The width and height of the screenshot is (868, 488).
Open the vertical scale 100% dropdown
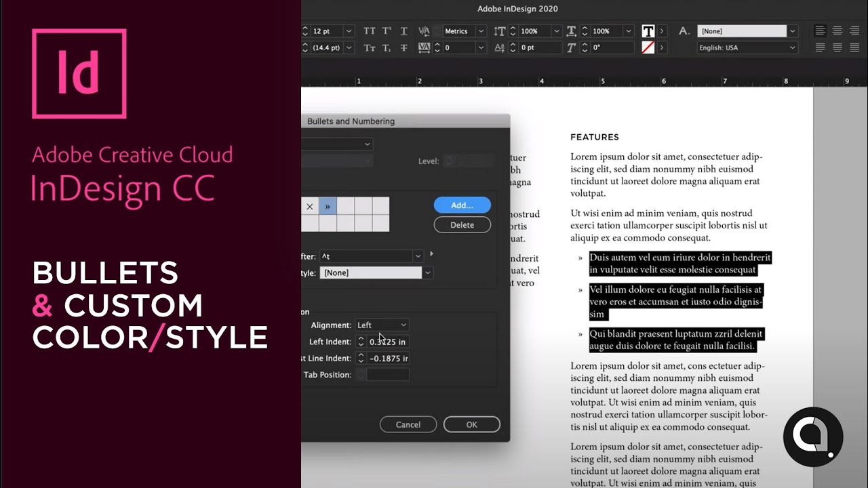[x=556, y=31]
